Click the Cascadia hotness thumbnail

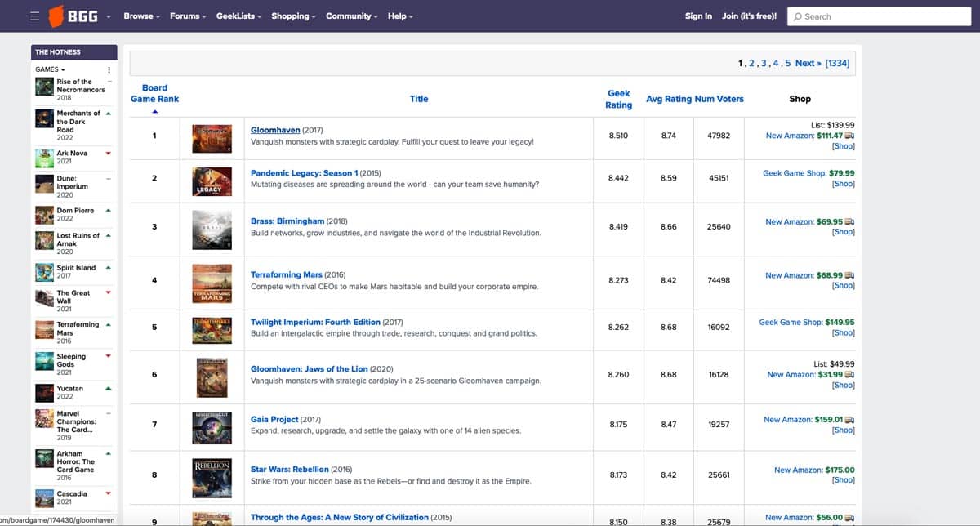[44, 498]
